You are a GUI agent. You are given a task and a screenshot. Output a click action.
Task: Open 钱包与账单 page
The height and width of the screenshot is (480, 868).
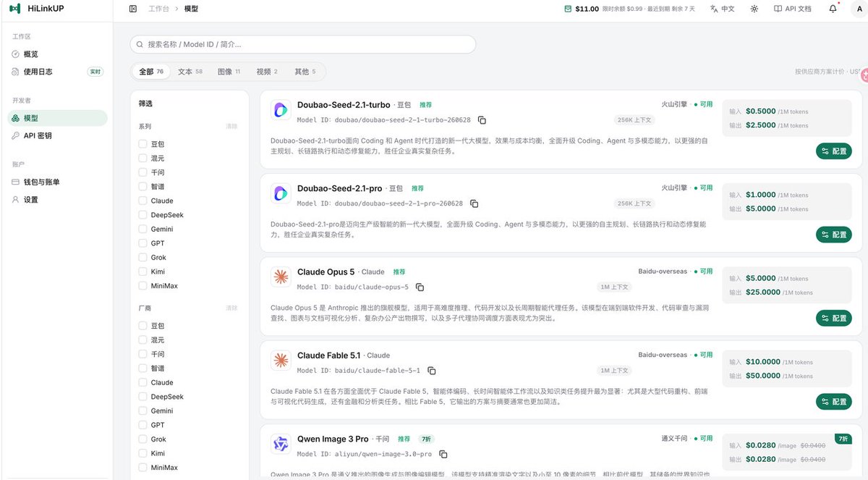pyautogui.click(x=57, y=182)
